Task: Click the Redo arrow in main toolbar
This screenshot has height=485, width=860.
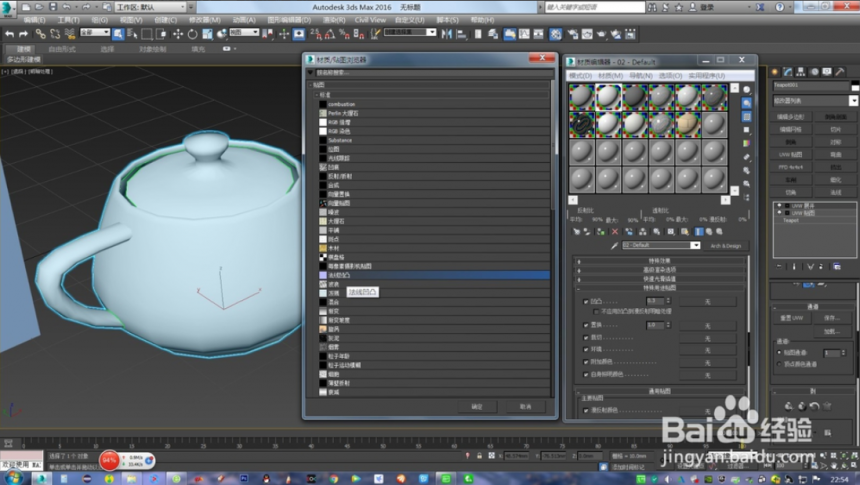Action: [23, 34]
